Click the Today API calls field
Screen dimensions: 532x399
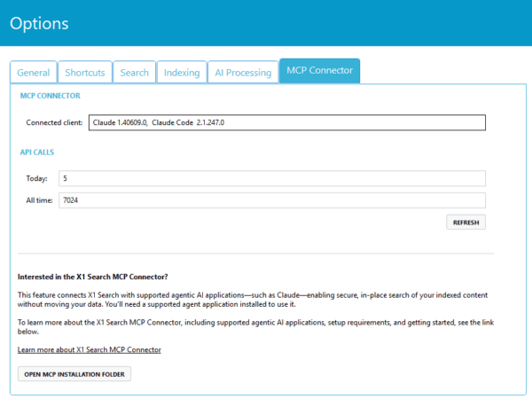[x=272, y=178]
